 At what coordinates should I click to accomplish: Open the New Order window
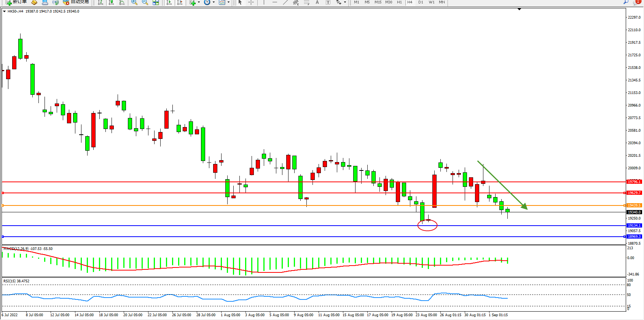pyautogui.click(x=16, y=2)
